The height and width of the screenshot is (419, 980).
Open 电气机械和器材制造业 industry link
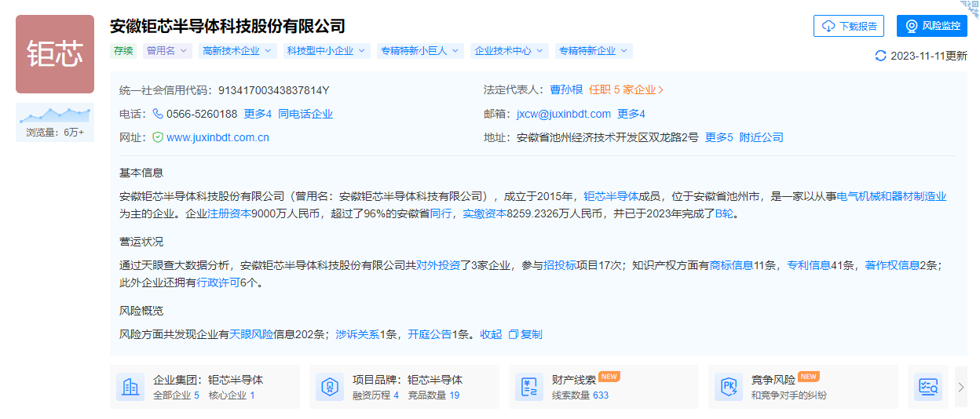point(891,196)
